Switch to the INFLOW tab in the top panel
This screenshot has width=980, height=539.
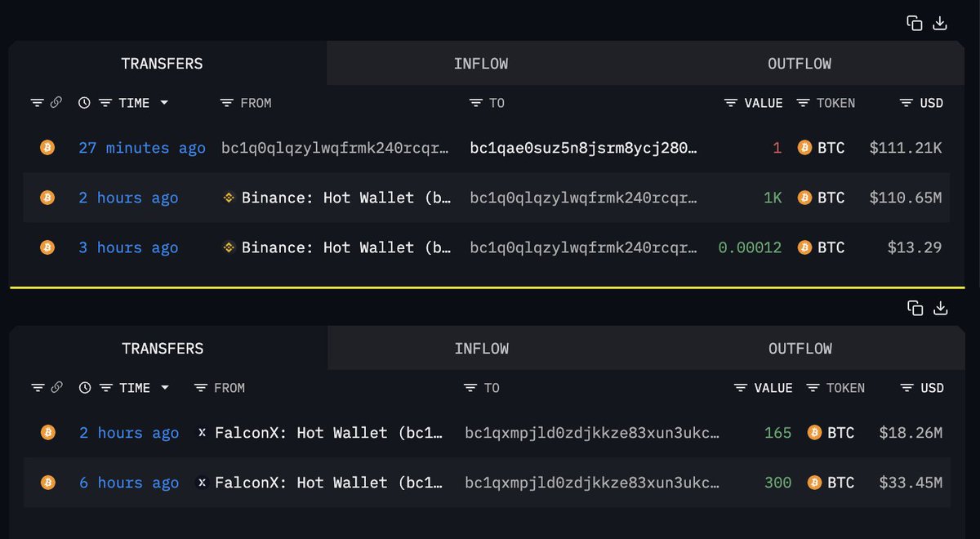tap(481, 64)
